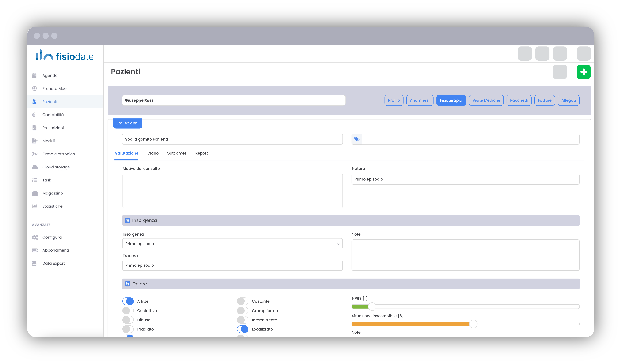Click the blue tag icon beside input

click(357, 139)
